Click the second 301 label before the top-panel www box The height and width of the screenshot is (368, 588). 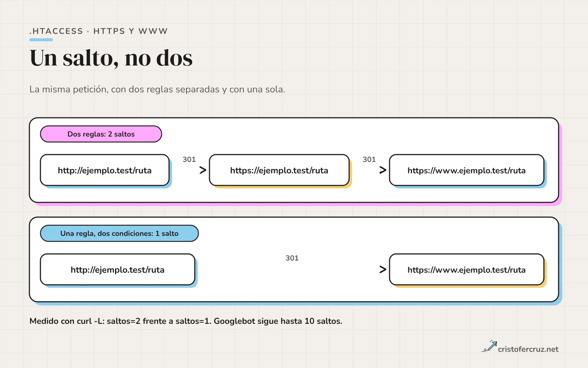(369, 159)
